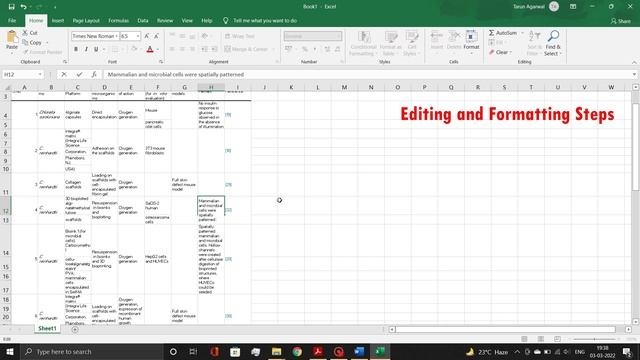The width and height of the screenshot is (640, 360).
Task: Switch to the View tab
Action: coord(187,20)
